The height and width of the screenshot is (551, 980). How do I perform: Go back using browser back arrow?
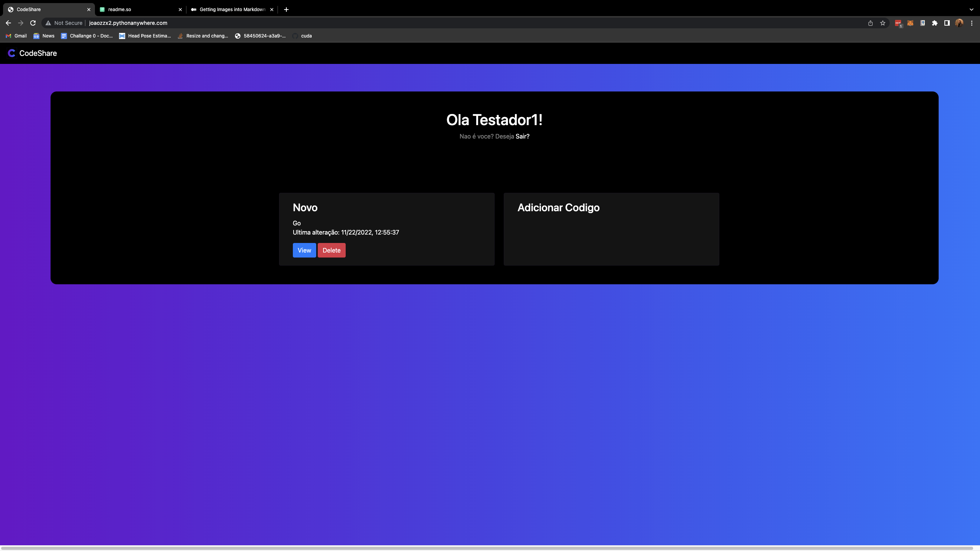pos(8,23)
